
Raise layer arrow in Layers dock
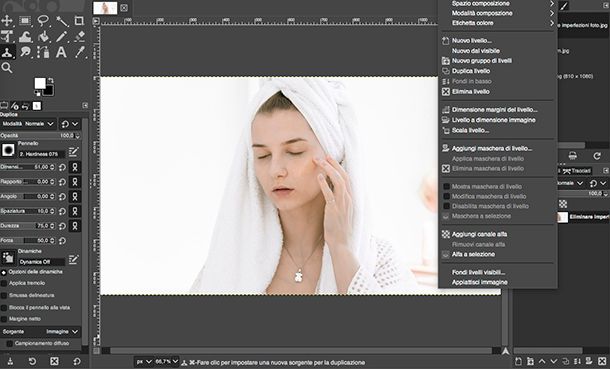pyautogui.click(x=542, y=361)
